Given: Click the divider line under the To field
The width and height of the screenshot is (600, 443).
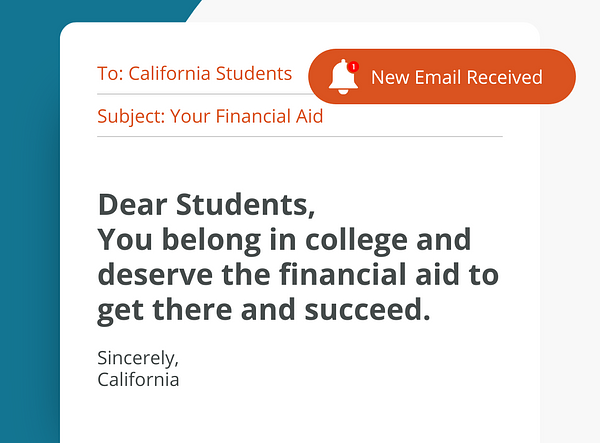Looking at the screenshot, I should (x=203, y=94).
